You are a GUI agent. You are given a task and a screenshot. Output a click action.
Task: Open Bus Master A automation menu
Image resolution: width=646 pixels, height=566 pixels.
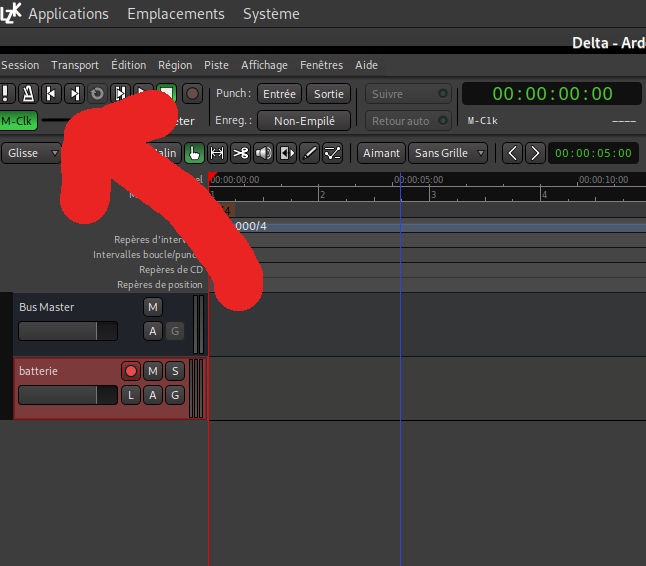coord(153,331)
